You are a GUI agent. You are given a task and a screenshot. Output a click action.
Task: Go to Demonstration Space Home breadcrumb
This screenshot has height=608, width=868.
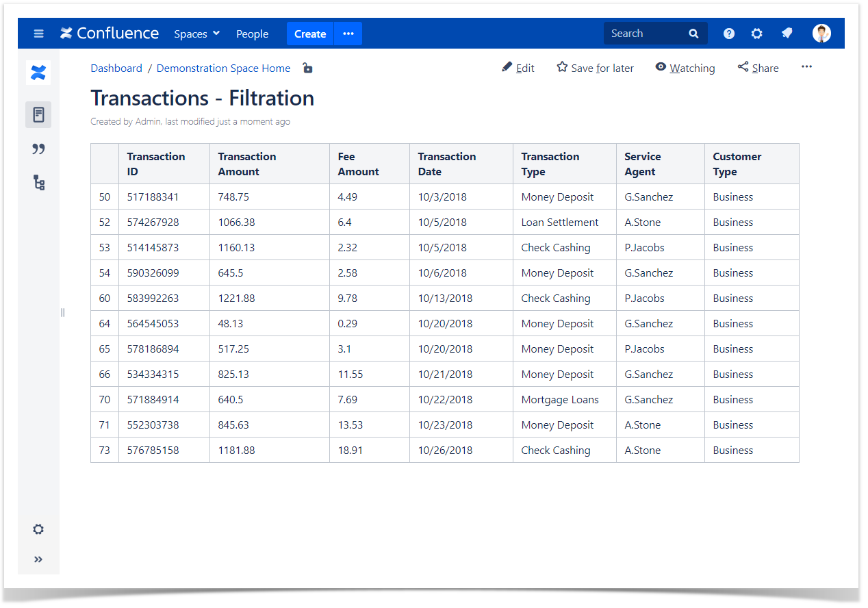tap(223, 68)
